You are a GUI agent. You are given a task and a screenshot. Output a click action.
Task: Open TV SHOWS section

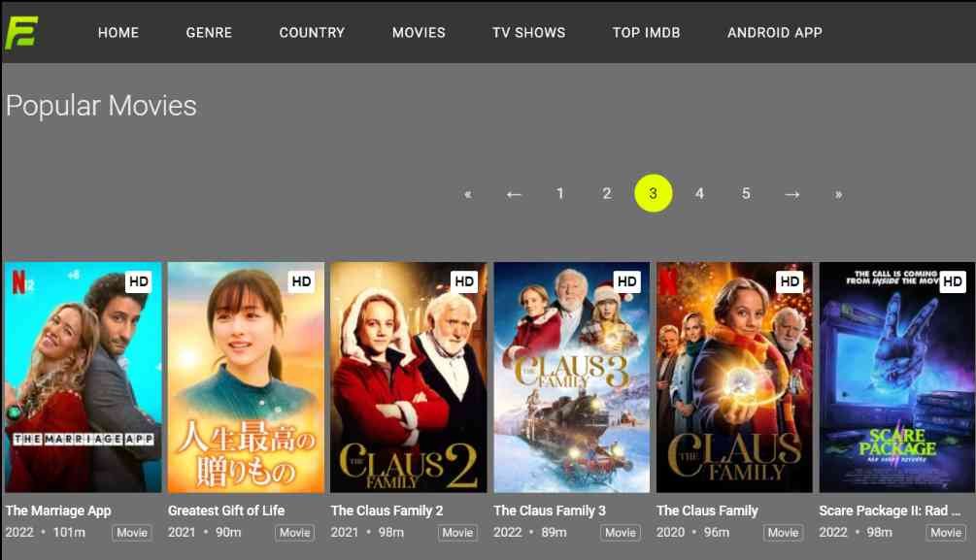(528, 32)
